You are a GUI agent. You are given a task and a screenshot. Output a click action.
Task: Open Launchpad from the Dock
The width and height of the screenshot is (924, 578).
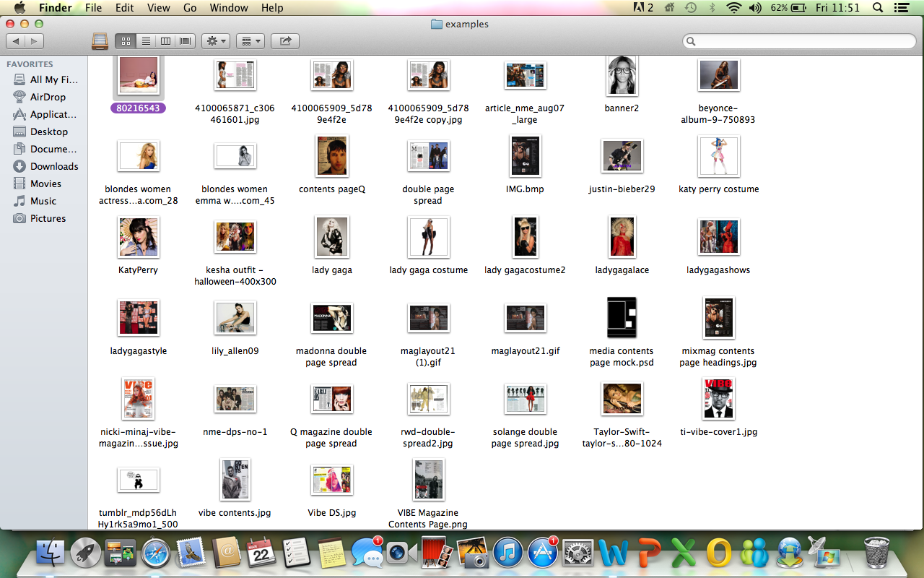(84, 554)
